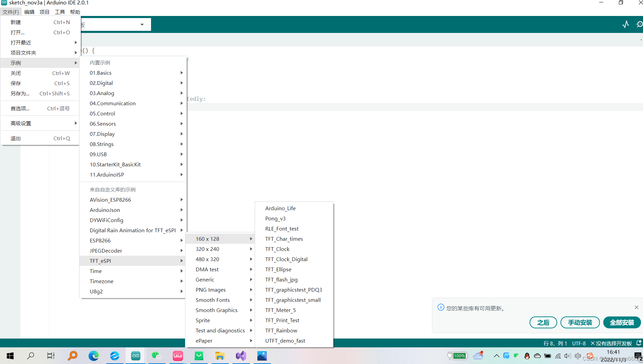
Task: Expand 04.Communication examples
Action: pos(133,103)
